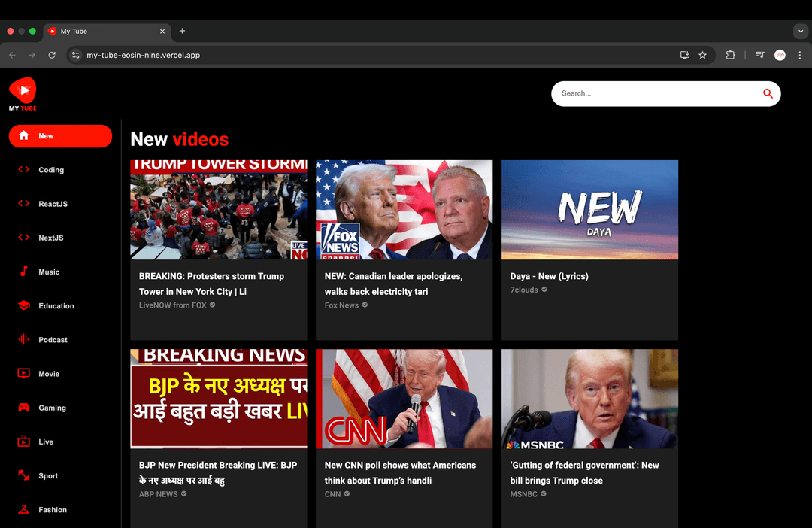812x528 pixels.
Task: Click the Sport dumbbell icon
Action: 24,475
